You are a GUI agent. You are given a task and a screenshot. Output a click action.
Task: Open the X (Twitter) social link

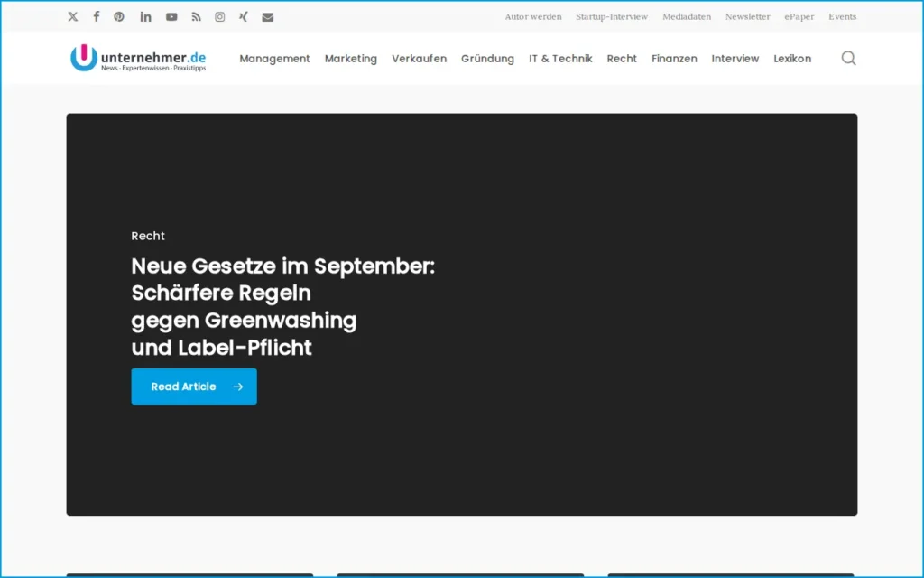[x=72, y=16]
